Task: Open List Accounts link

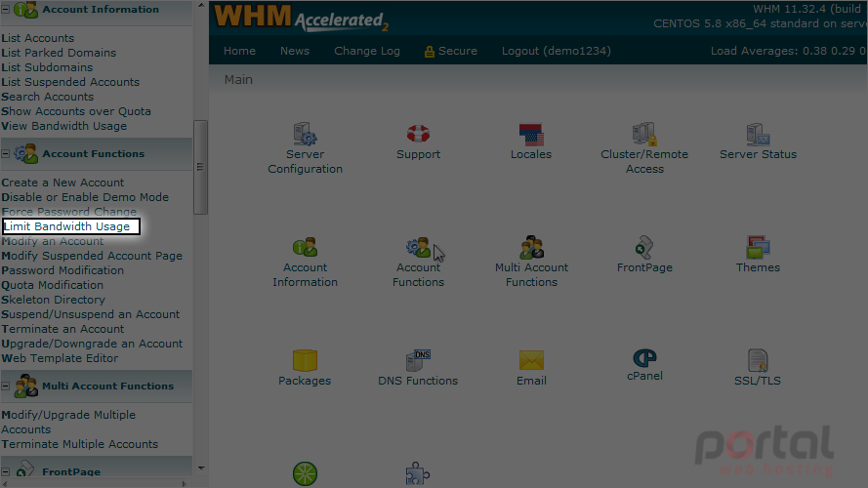Action: [x=38, y=38]
